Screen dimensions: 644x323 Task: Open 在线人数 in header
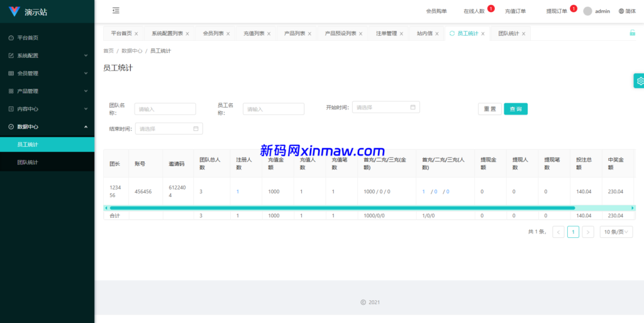tap(474, 11)
